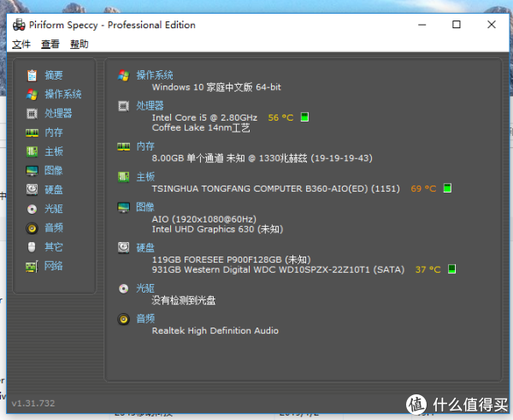
Task: Click the speaker icon beside 音频 heading
Action: 123,319
